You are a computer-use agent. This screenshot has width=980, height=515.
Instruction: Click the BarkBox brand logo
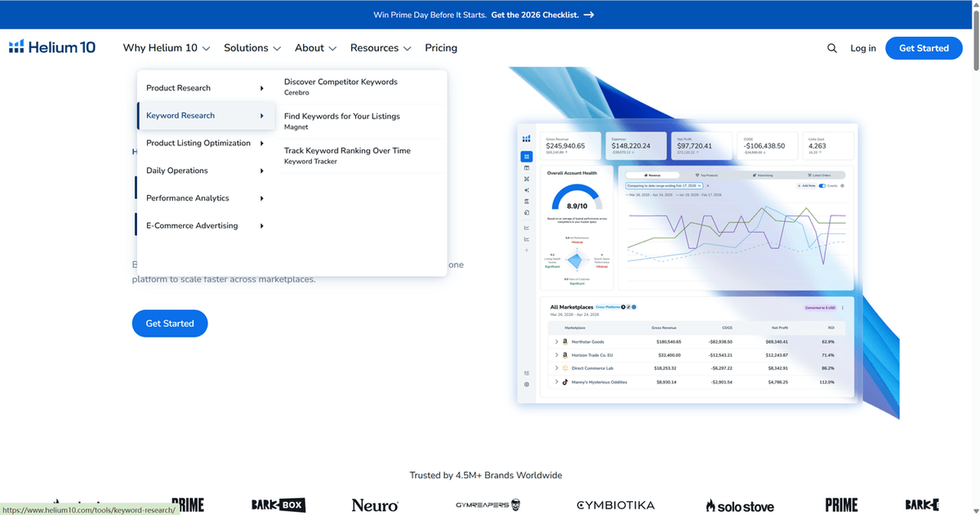pyautogui.click(x=278, y=505)
